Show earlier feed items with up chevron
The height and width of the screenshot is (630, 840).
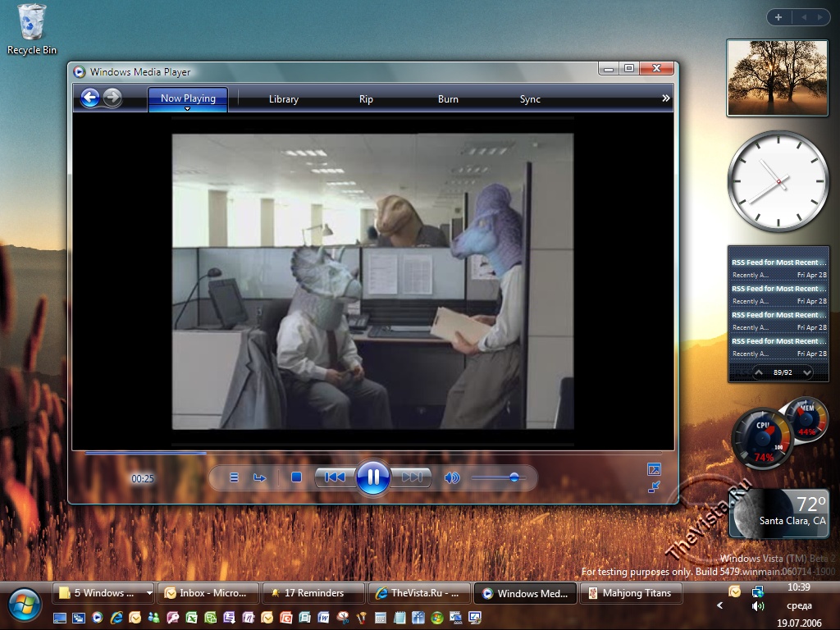[759, 372]
